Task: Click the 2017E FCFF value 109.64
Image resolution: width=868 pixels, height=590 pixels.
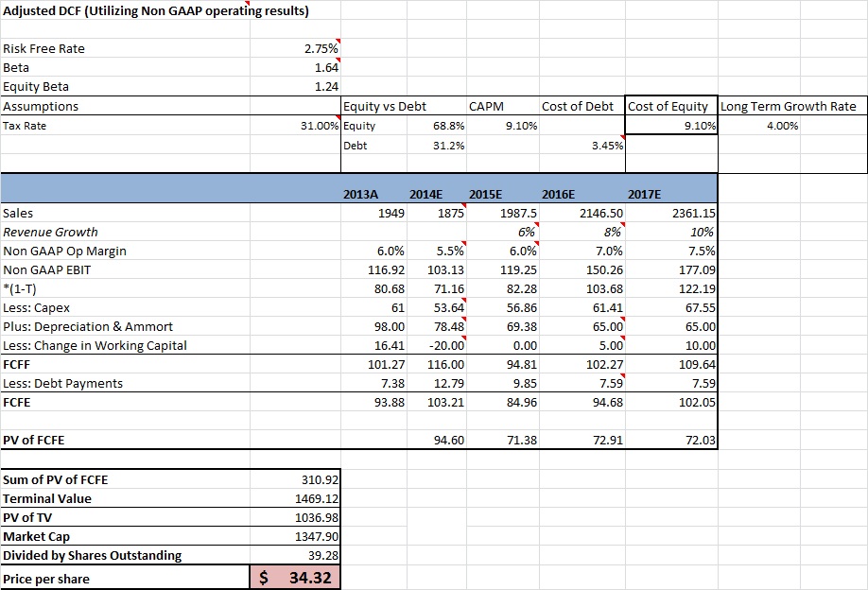Action: click(671, 364)
